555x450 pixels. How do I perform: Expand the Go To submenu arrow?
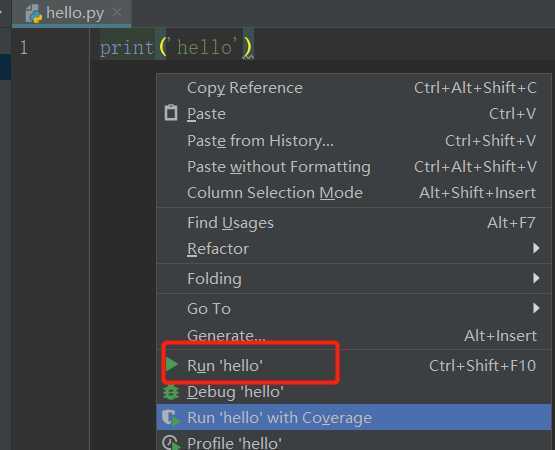pyautogui.click(x=536, y=308)
